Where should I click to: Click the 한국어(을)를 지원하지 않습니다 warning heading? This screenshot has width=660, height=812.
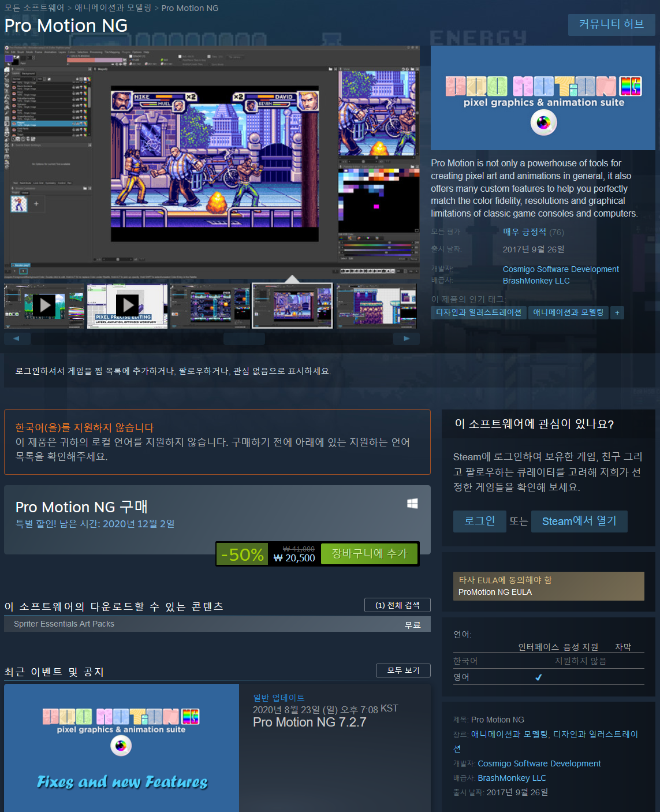(84, 427)
